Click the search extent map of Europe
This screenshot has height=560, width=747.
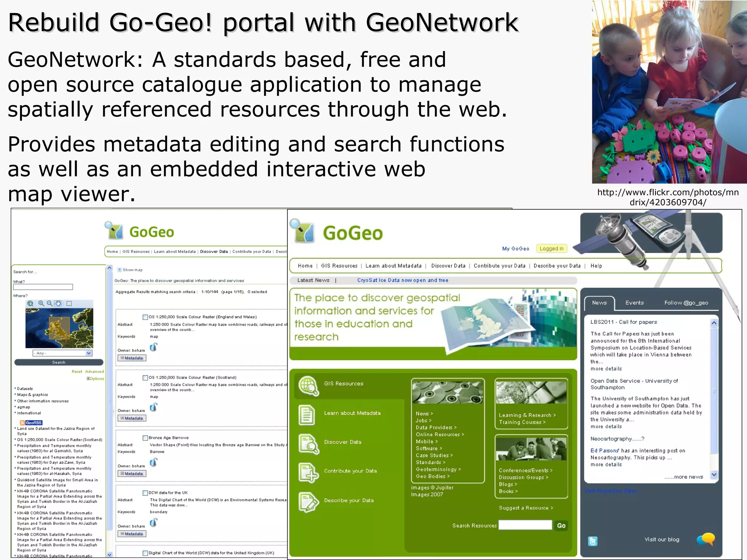point(59,328)
